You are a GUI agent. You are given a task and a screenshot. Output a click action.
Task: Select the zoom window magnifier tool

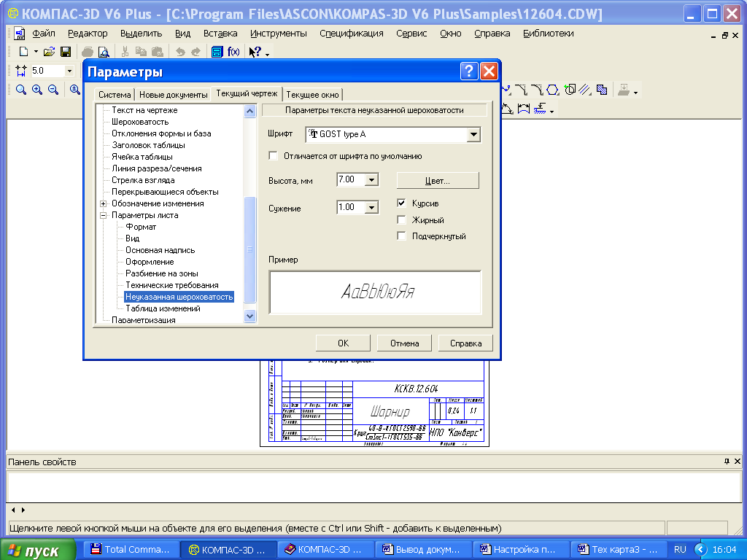coord(21,90)
